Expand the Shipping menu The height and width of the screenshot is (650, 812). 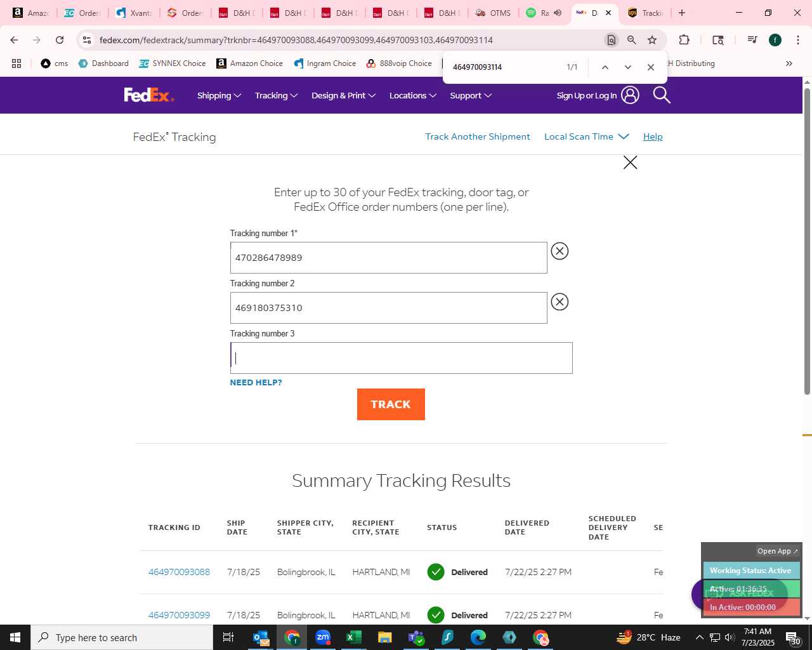219,95
